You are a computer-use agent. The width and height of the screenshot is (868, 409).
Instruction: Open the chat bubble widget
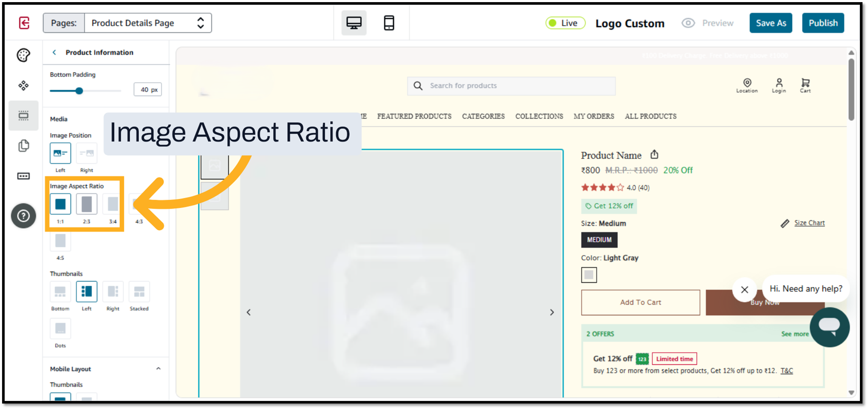pyautogui.click(x=829, y=327)
